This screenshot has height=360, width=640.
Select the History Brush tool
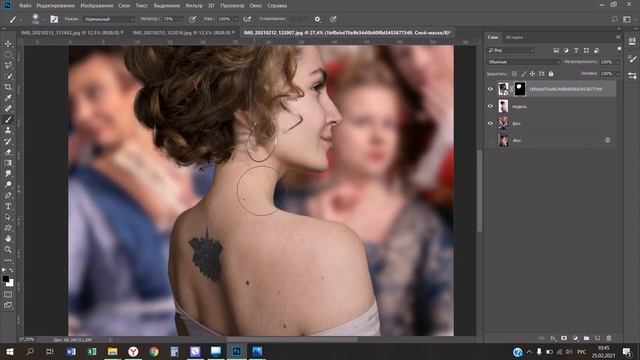(8, 141)
